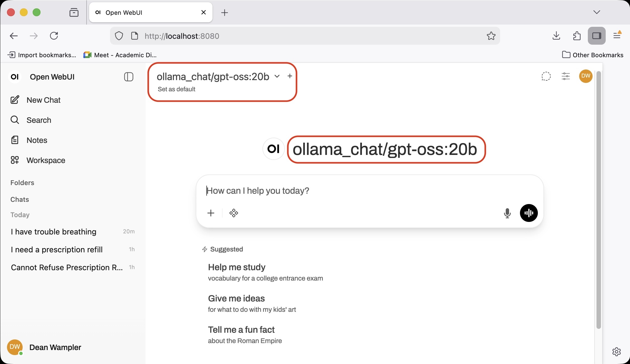Open chat controls via the sliders icon
630x364 pixels.
point(566,76)
